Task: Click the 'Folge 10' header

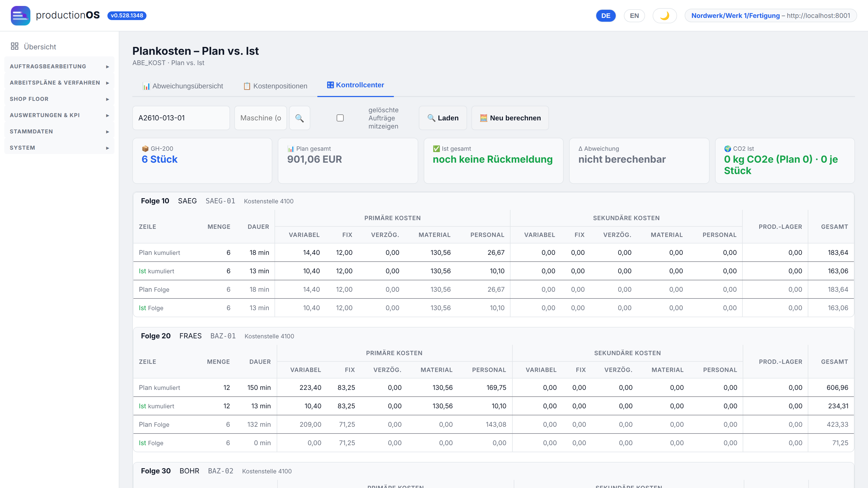Action: coord(155,201)
